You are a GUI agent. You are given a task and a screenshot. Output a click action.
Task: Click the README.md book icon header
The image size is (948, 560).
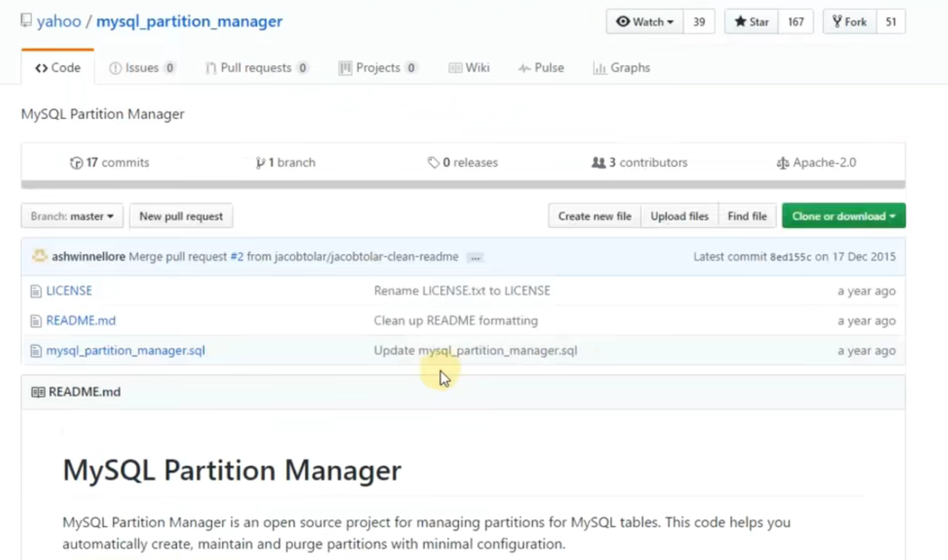(x=38, y=392)
